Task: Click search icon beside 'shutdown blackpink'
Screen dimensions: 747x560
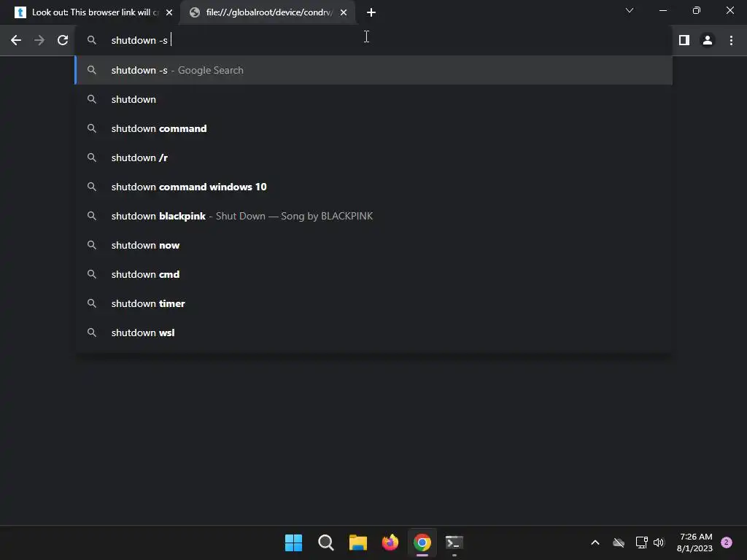Action: click(91, 216)
